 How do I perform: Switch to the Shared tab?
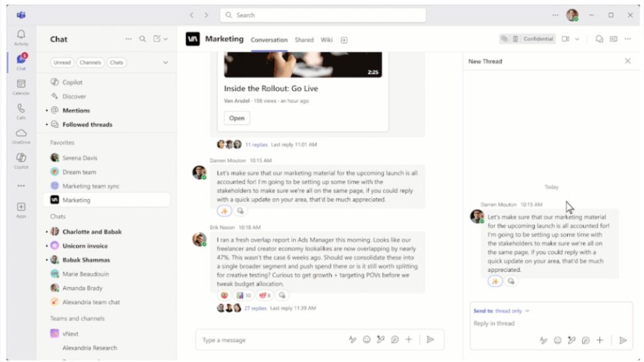click(304, 40)
